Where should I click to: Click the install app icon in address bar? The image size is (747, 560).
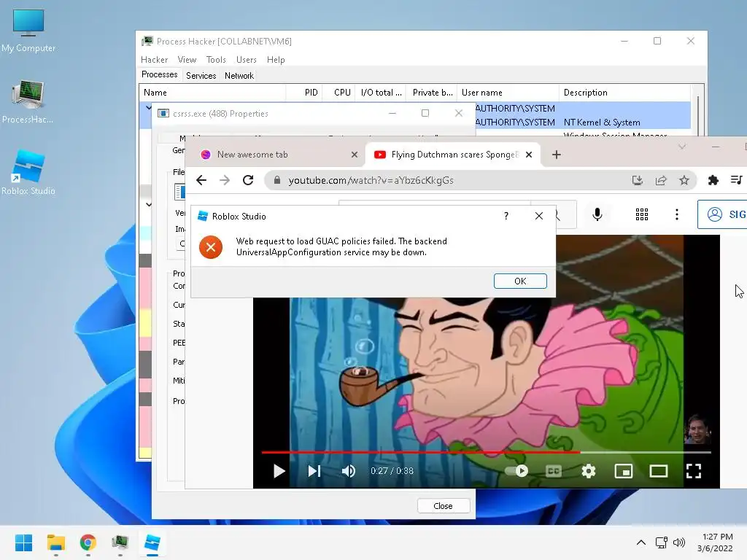637,181
